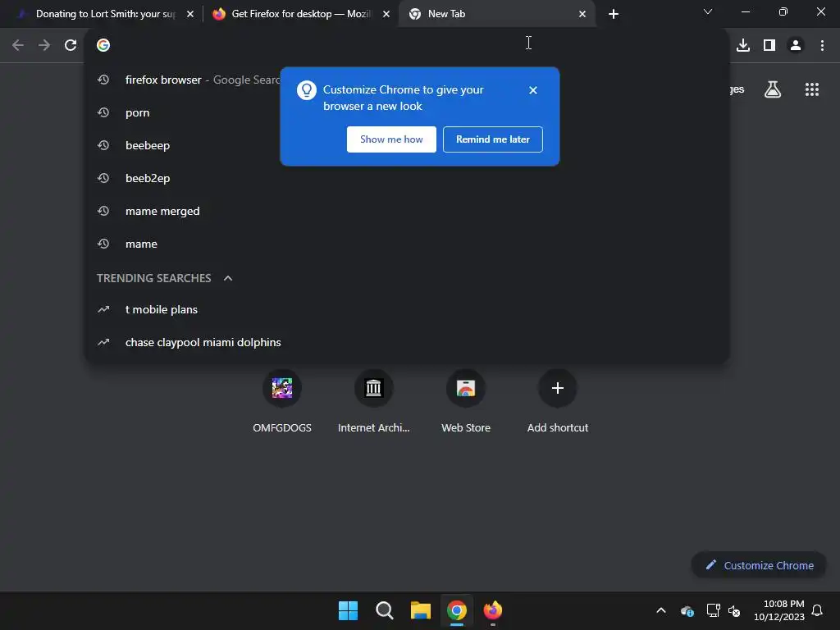Reload the page with the refresh icon
This screenshot has height=630, width=840.
point(71,46)
